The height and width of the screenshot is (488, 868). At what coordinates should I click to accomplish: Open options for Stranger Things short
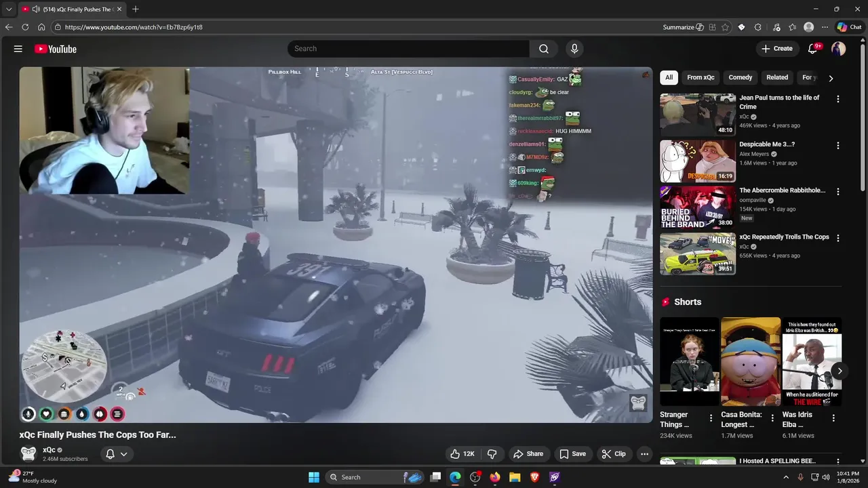pos(711,418)
